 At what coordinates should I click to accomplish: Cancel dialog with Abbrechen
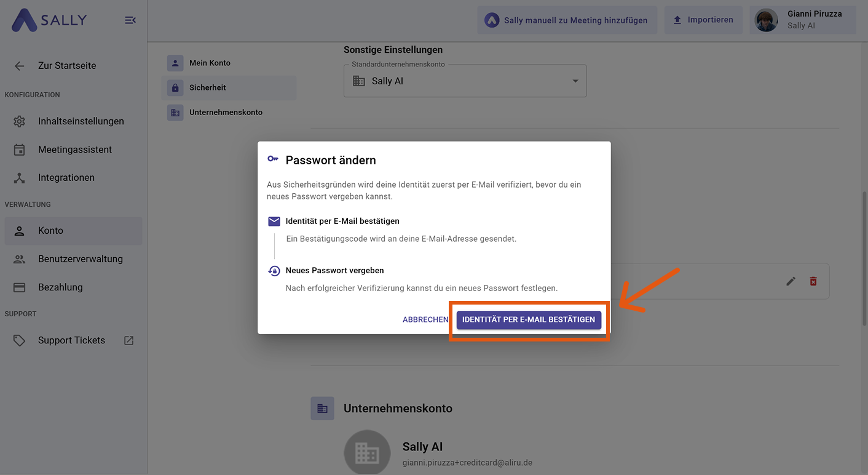[425, 320]
